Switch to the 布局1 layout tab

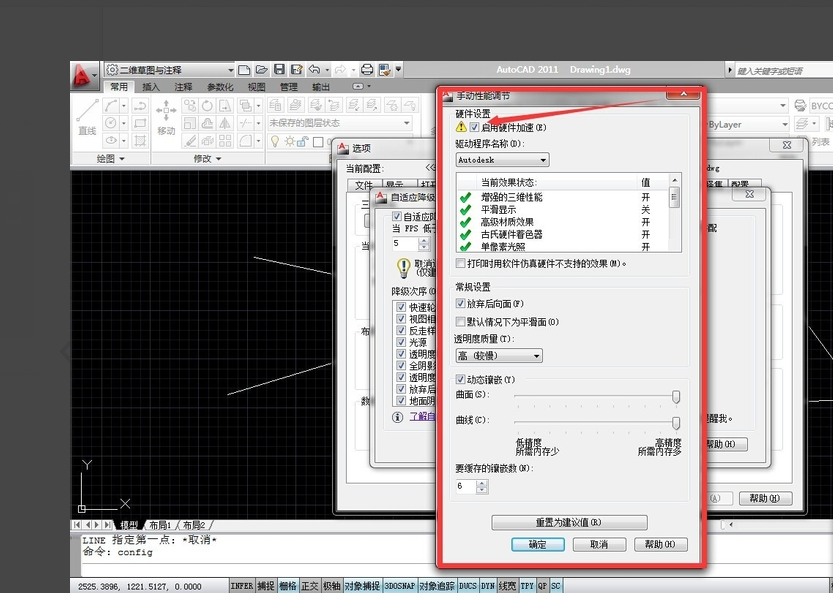(159, 525)
